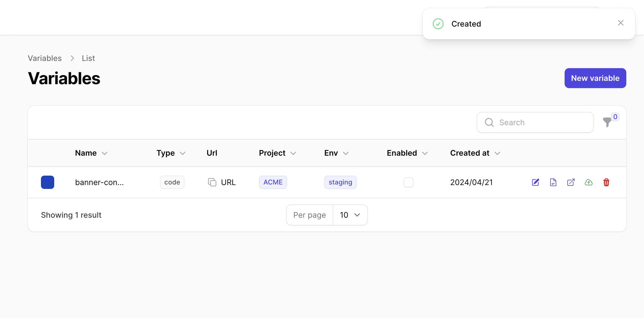The image size is (644, 318).
Task: Click the search magnifier icon
Action: (489, 122)
